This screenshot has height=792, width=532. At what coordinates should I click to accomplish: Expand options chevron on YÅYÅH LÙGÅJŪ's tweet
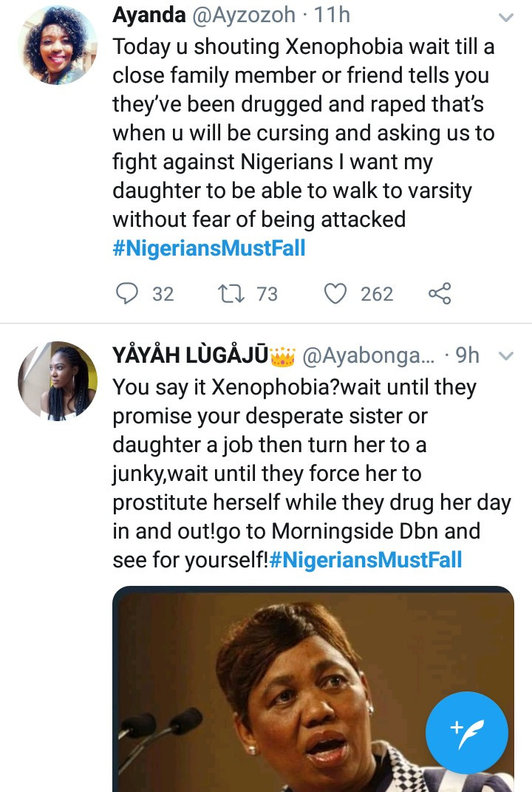click(x=506, y=356)
